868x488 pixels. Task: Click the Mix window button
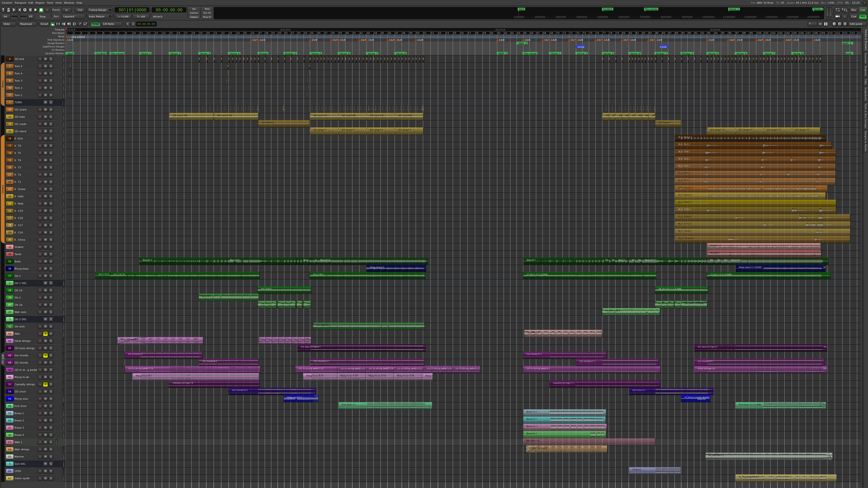click(863, 16)
